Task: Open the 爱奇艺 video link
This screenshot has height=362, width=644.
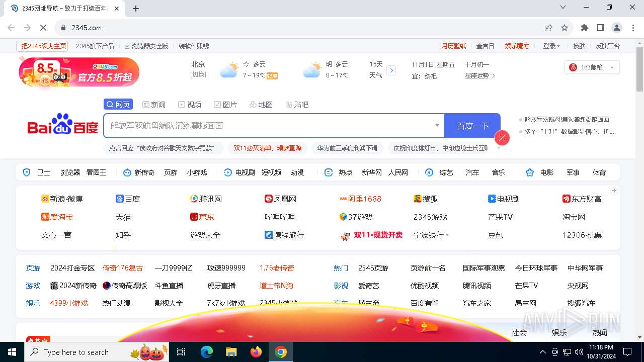Action: click(x=369, y=286)
